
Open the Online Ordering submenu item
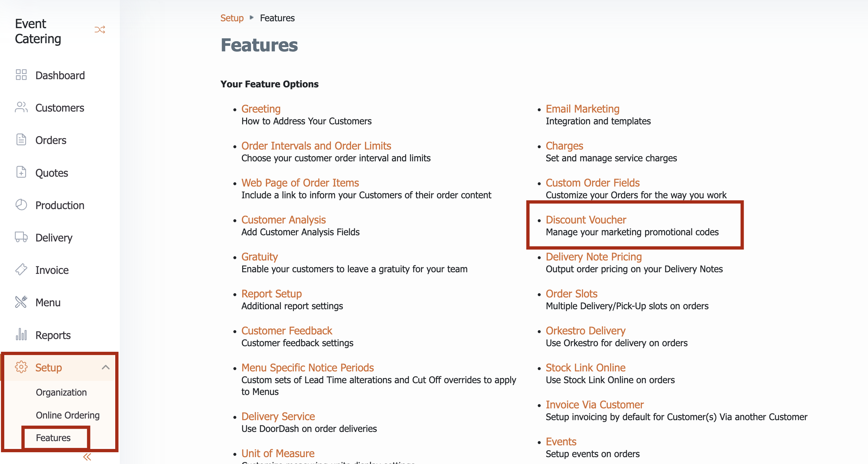(x=68, y=415)
